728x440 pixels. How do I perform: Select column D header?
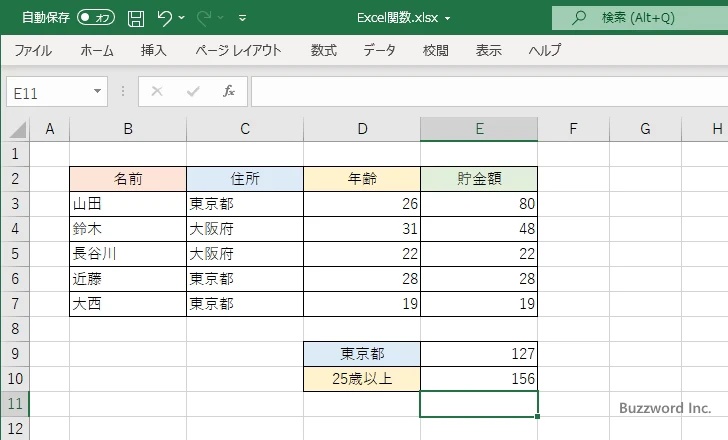click(362, 129)
